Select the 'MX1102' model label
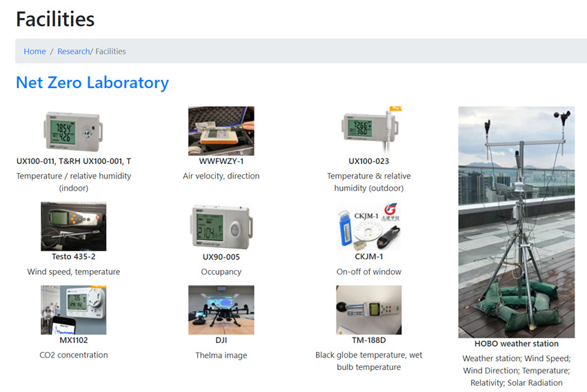The width and height of the screenshot is (587, 392). point(73,340)
